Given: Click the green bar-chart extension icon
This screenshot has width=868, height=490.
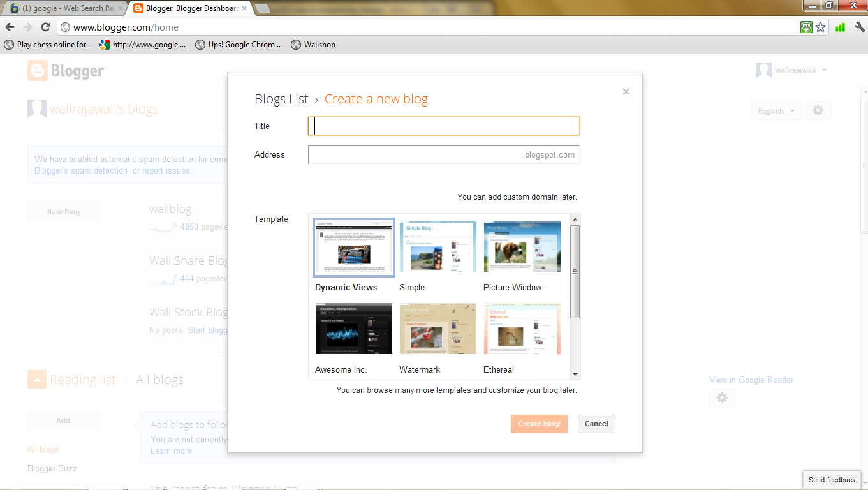Looking at the screenshot, I should 840,27.
